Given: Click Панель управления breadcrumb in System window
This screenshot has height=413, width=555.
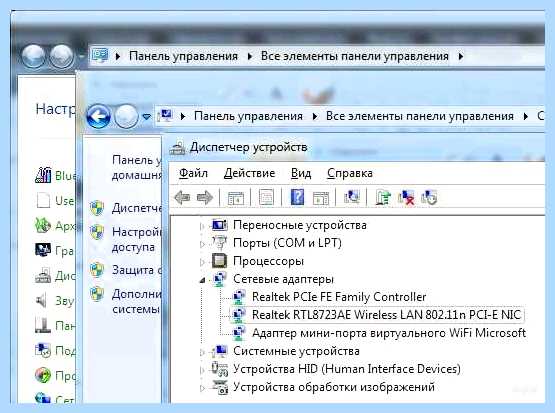Looking at the screenshot, I should click(x=248, y=116).
